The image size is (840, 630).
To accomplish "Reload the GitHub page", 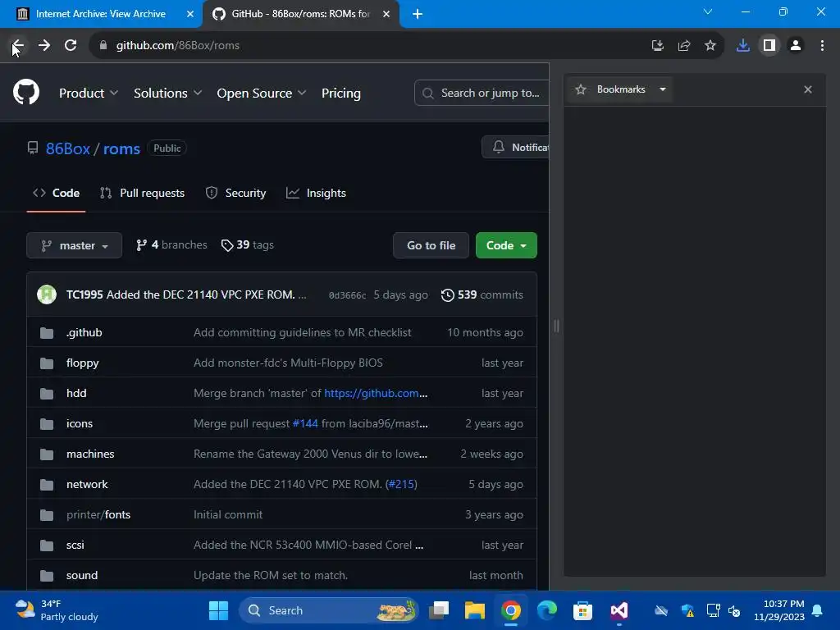I will pos(71,46).
